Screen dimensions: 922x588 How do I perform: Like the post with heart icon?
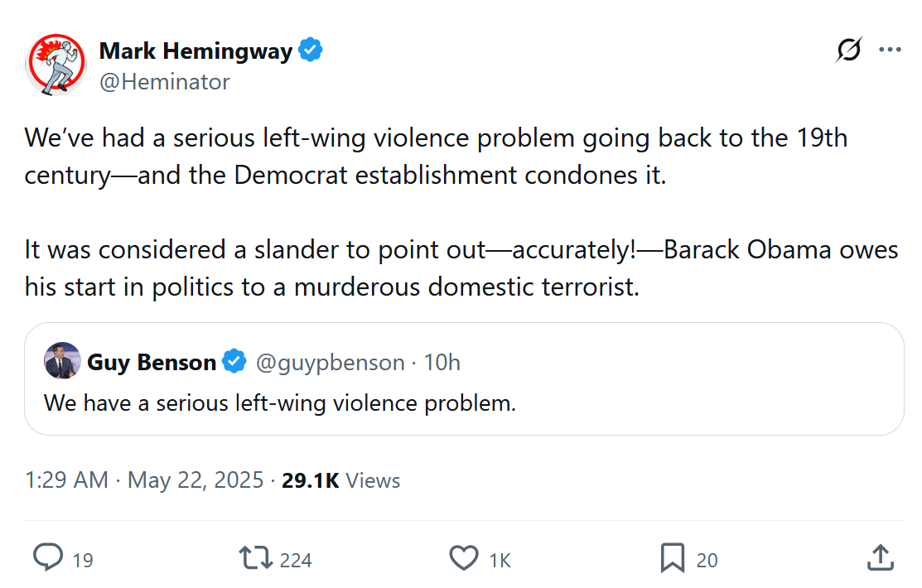[x=464, y=558]
